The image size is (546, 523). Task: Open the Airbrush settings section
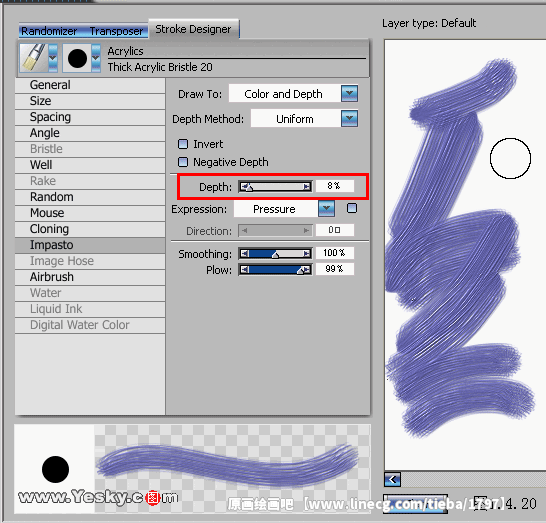90,277
